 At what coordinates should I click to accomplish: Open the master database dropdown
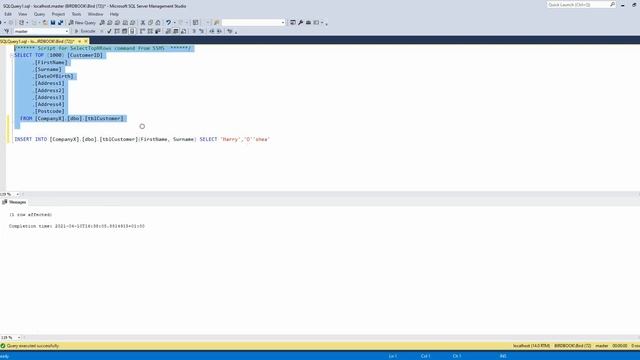(x=67, y=31)
